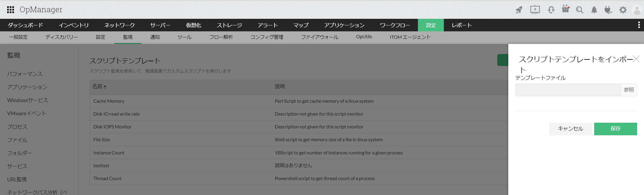Open Windowsサービス in the sidebar
The height and width of the screenshot is (195, 644).
tap(27, 100)
